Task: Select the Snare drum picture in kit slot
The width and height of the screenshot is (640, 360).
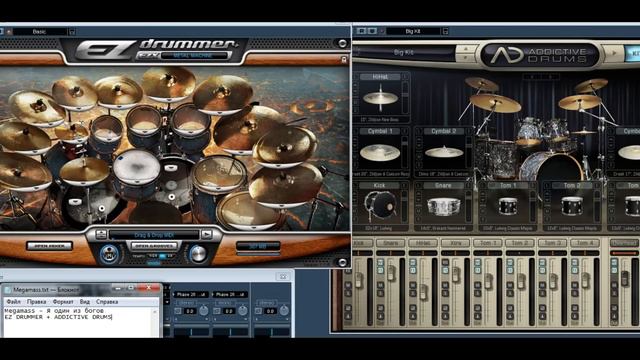Action: tap(444, 206)
